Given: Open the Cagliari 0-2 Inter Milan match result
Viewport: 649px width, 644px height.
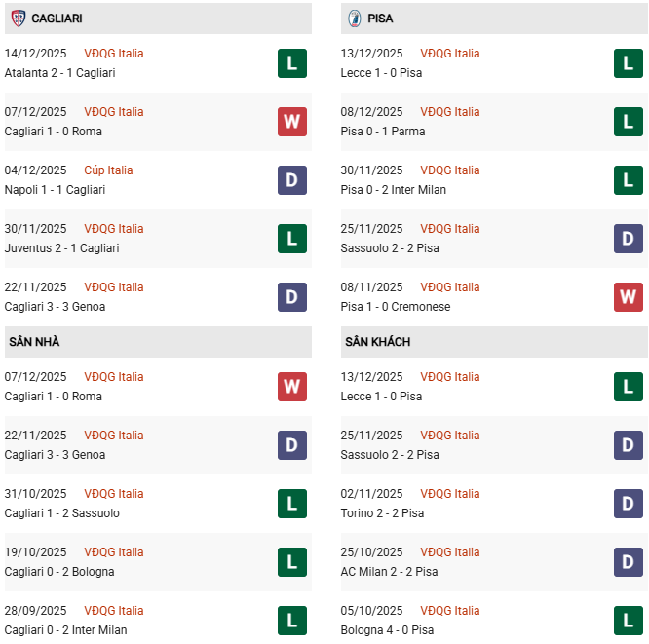Looking at the screenshot, I should pos(65,630).
